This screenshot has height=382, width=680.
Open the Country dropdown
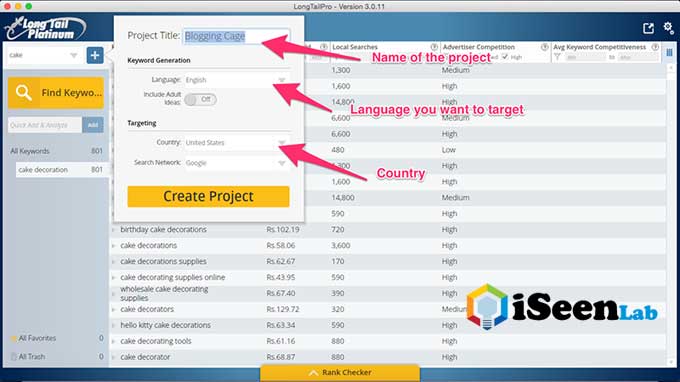coord(236,143)
